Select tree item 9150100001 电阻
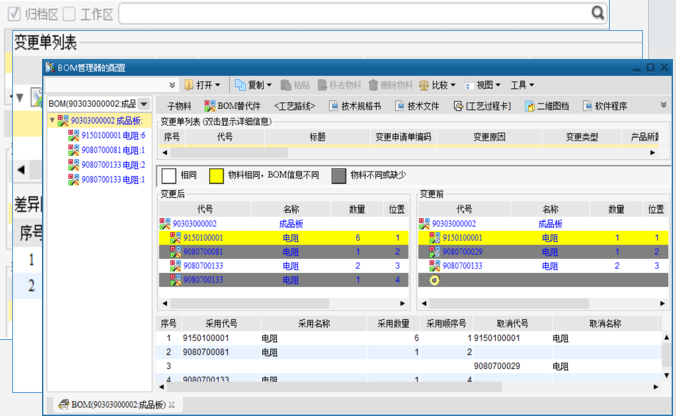 (x=113, y=135)
